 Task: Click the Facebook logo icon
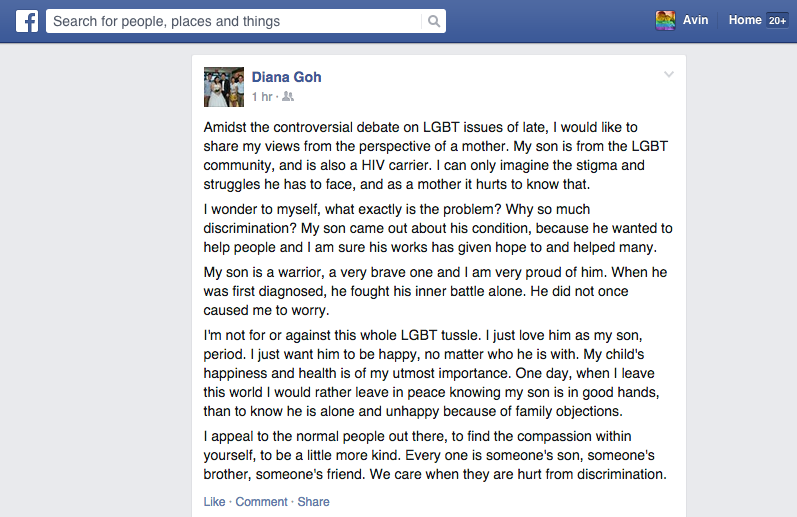click(27, 21)
